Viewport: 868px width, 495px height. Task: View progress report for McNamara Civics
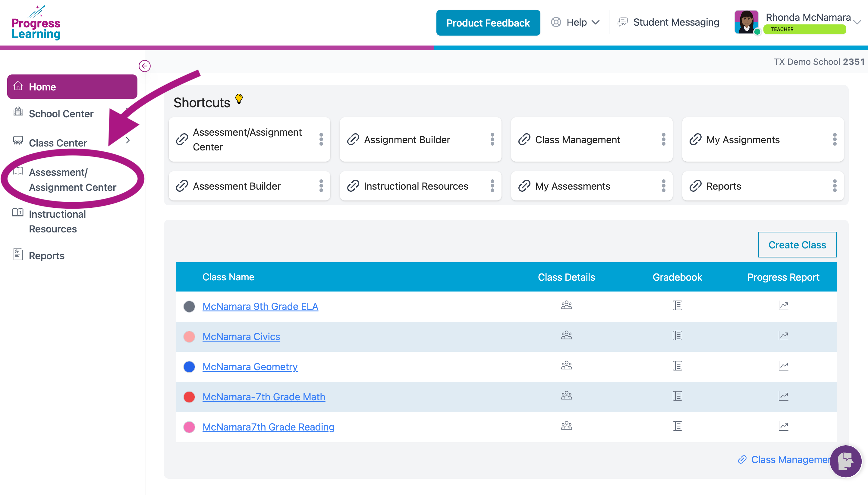tap(783, 336)
